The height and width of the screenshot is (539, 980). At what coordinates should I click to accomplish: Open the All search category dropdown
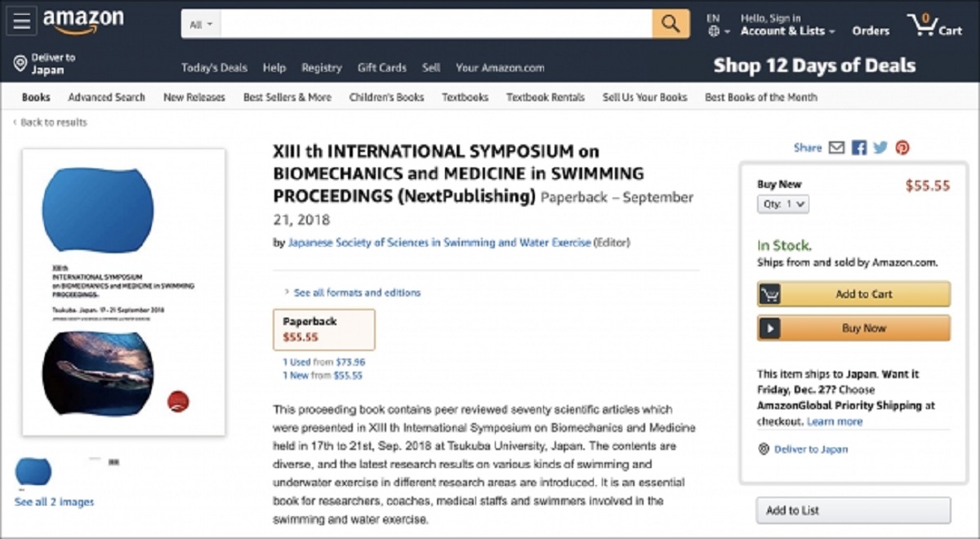[201, 24]
